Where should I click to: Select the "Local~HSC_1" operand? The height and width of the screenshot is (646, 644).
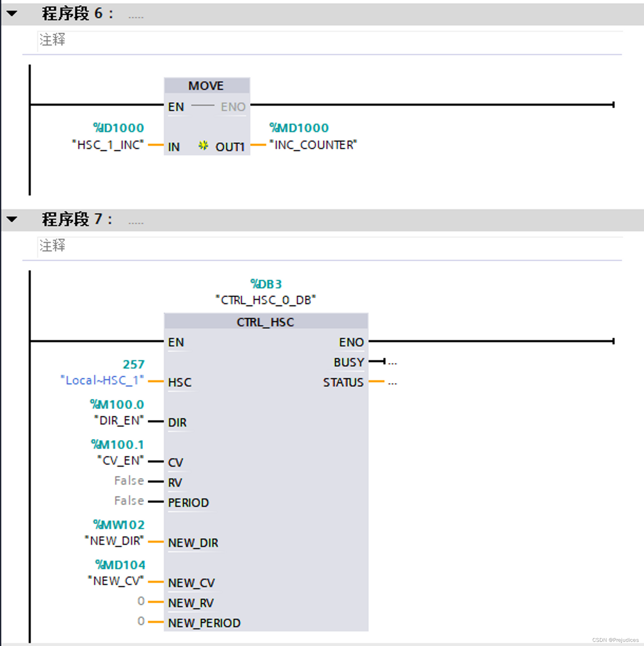[102, 380]
